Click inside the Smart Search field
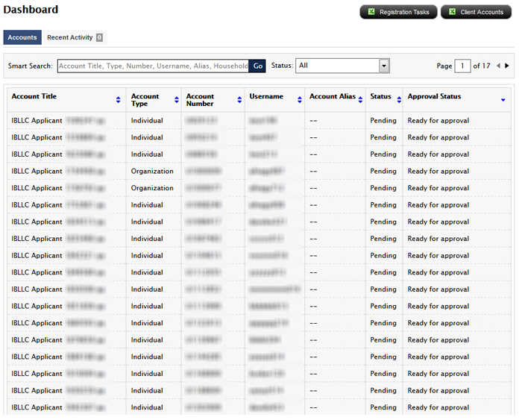 coord(153,66)
